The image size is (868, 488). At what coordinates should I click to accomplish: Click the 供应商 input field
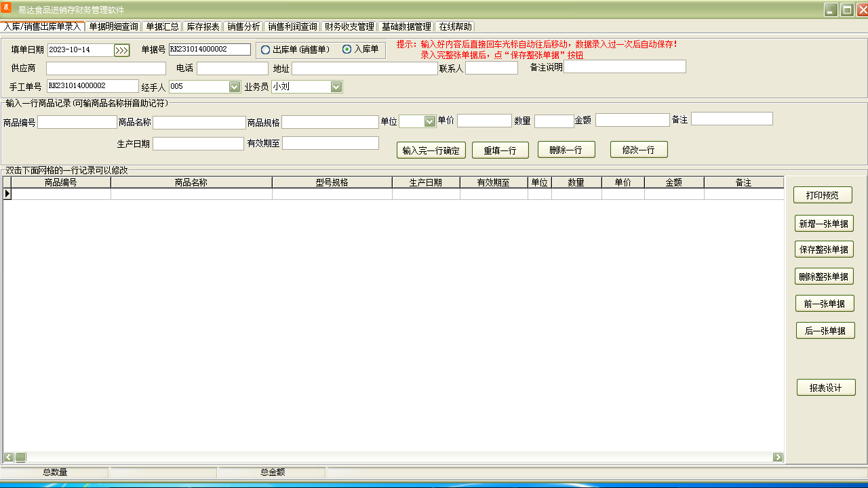point(106,68)
